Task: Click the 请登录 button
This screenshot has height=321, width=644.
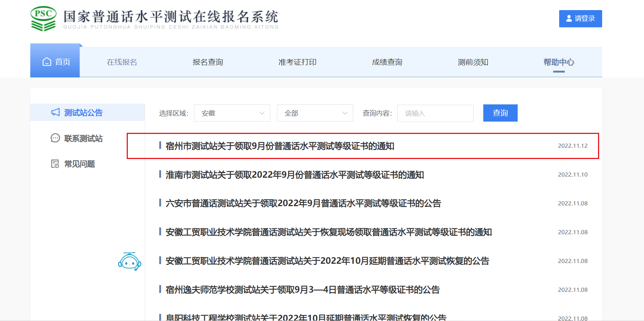Action: (x=580, y=19)
